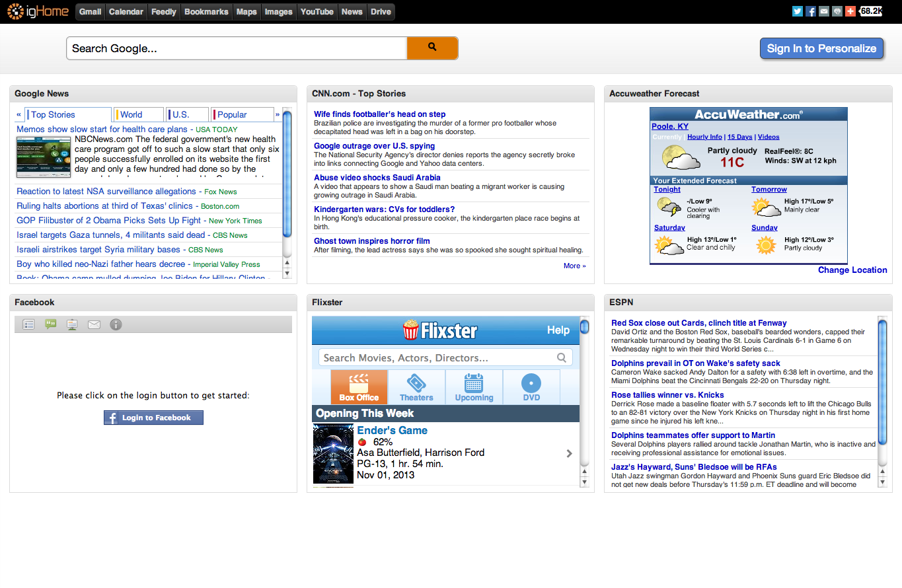902x588 pixels.
Task: Open Facebook widget presentation board icon
Action: 72,324
